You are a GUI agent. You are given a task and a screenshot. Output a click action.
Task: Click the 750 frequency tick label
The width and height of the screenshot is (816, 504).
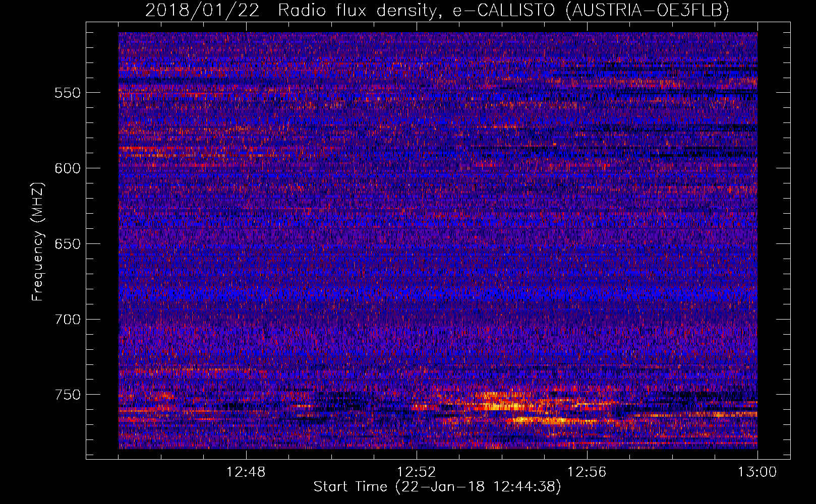tap(68, 395)
